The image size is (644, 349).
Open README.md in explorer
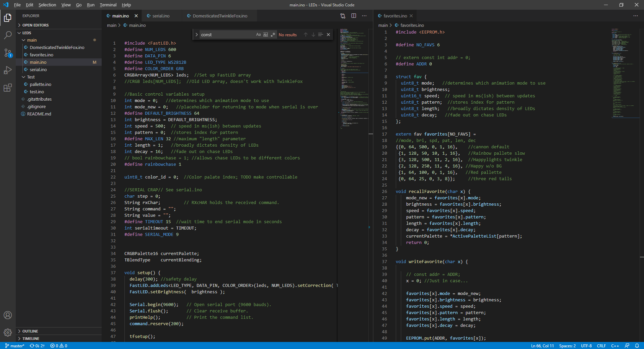click(59, 114)
